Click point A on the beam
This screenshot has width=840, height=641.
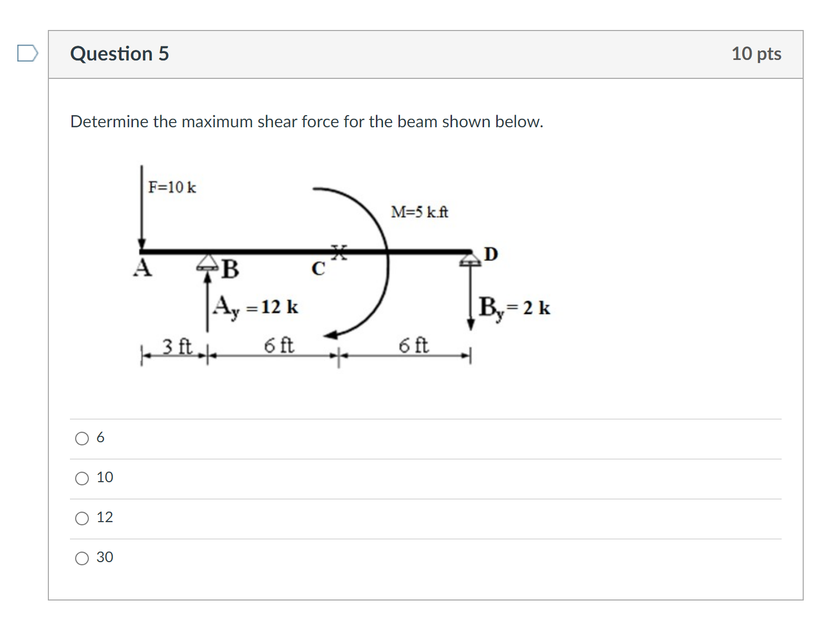[x=141, y=266]
